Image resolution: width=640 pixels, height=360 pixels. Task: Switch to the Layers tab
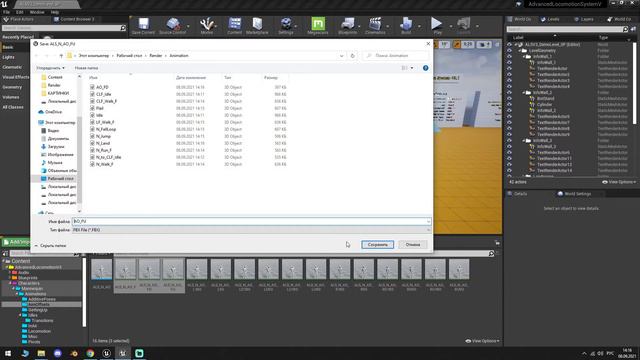[x=584, y=19]
